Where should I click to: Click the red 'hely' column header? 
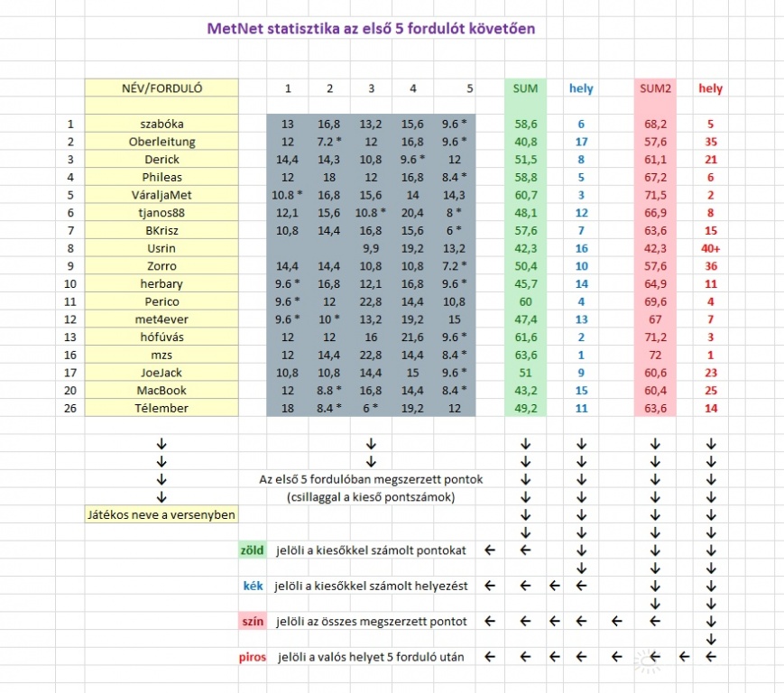pos(710,88)
